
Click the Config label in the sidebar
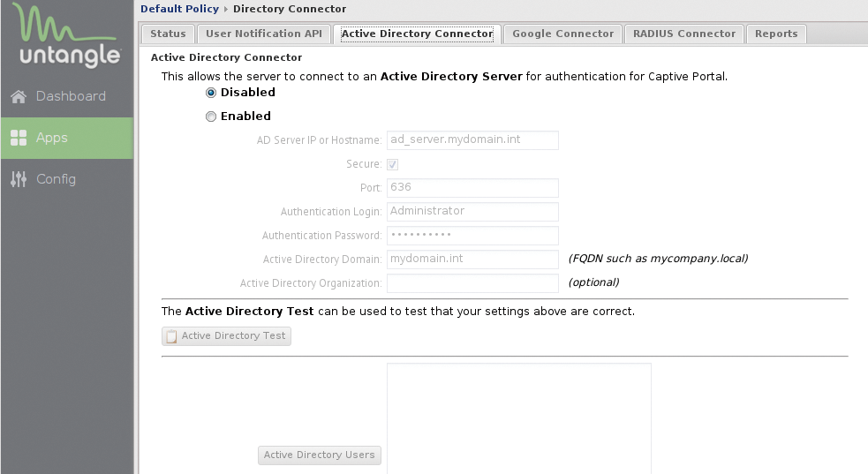click(56, 179)
